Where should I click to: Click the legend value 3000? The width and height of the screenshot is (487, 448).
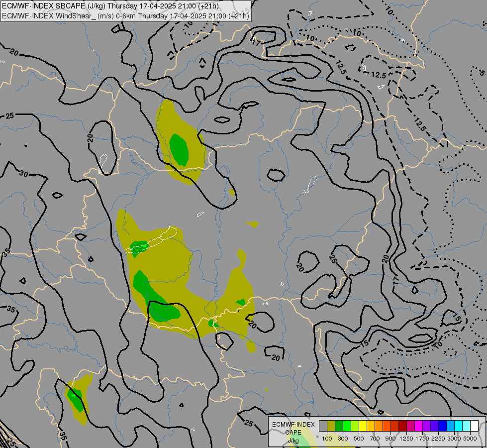pos(454,439)
